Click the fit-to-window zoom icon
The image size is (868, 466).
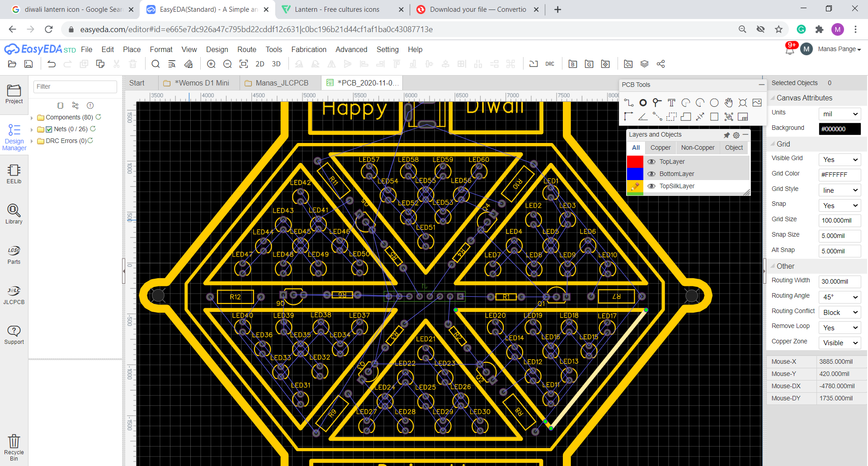click(x=244, y=64)
